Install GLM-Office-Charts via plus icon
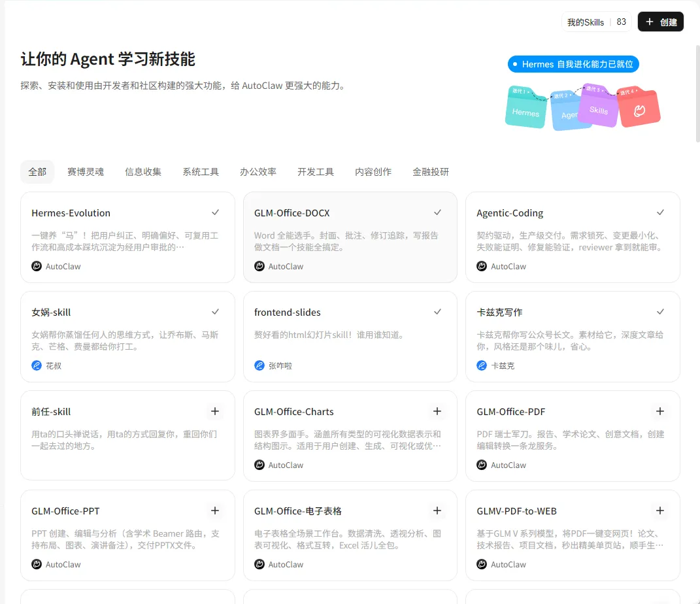This screenshot has height=604, width=700. 437,411
